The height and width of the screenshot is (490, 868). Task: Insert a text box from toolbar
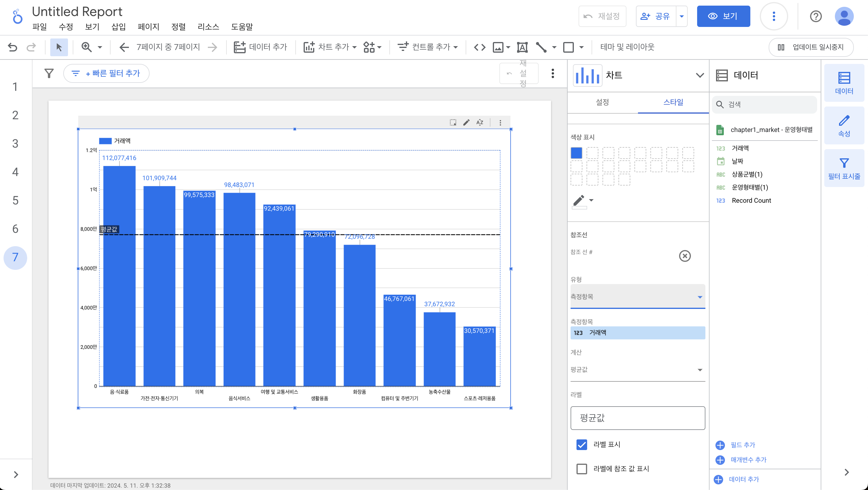point(522,47)
